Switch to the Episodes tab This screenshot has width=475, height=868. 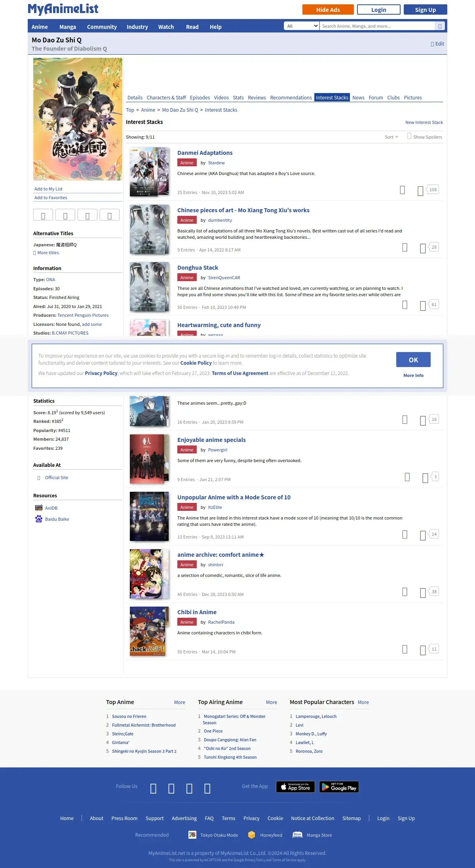[x=200, y=98]
